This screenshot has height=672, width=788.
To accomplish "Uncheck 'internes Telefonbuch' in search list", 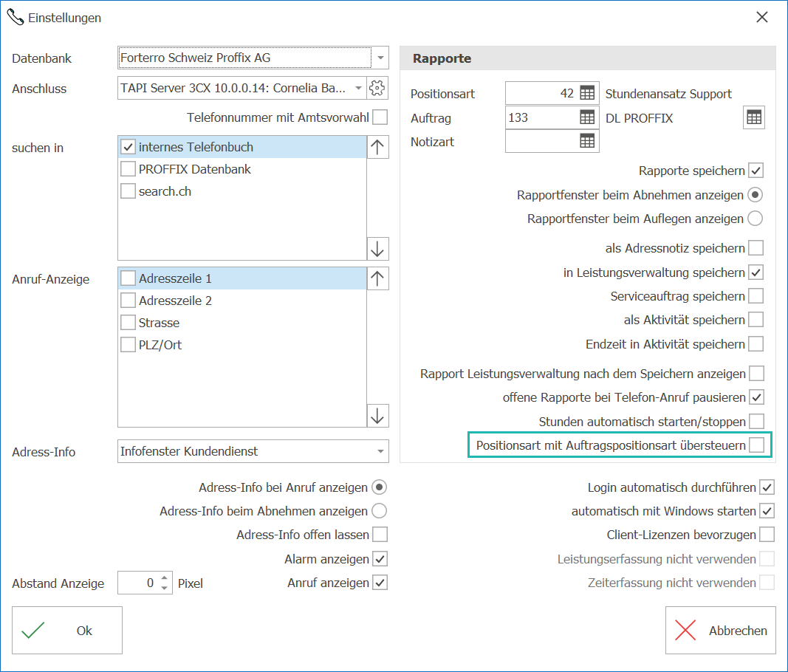I will 129,147.
